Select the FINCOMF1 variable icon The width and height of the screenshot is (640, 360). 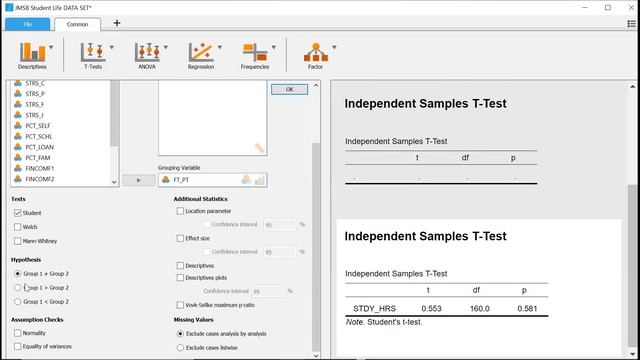[x=18, y=168]
